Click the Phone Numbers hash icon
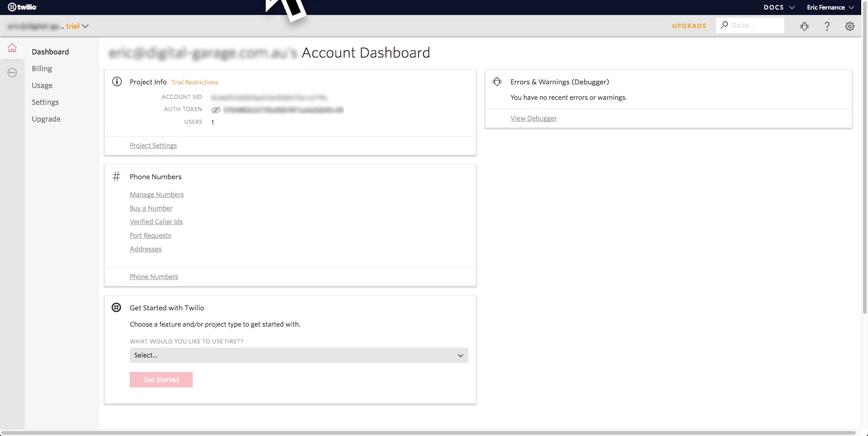This screenshot has width=868, height=436. point(117,176)
